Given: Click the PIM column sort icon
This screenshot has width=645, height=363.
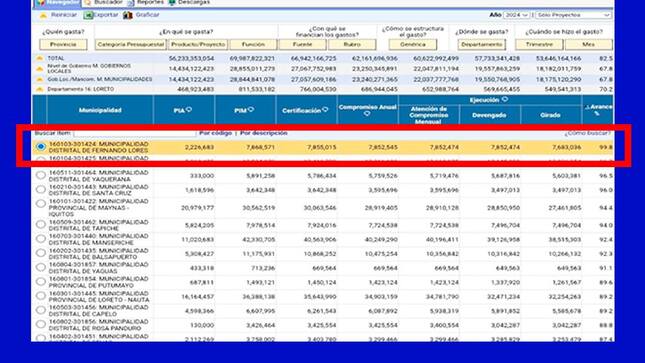Looking at the screenshot, I should 251,109.
